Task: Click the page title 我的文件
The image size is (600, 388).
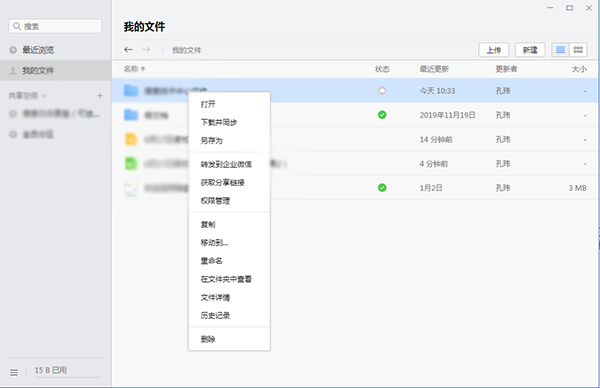Action: coord(144,27)
